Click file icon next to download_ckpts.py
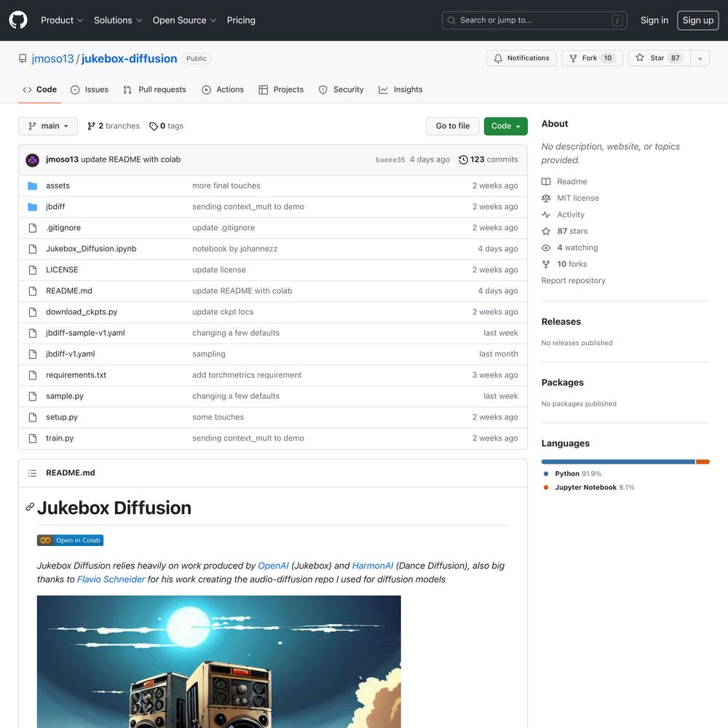The image size is (728, 728). (x=33, y=312)
